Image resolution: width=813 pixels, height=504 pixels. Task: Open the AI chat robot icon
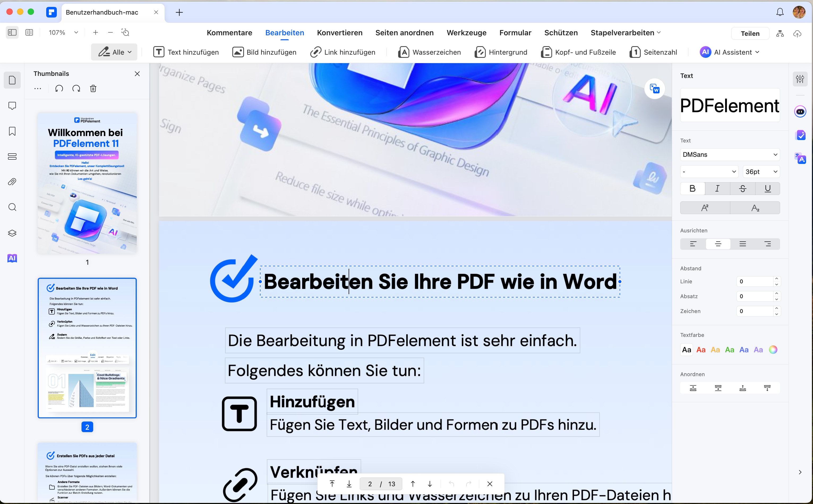coord(800,111)
